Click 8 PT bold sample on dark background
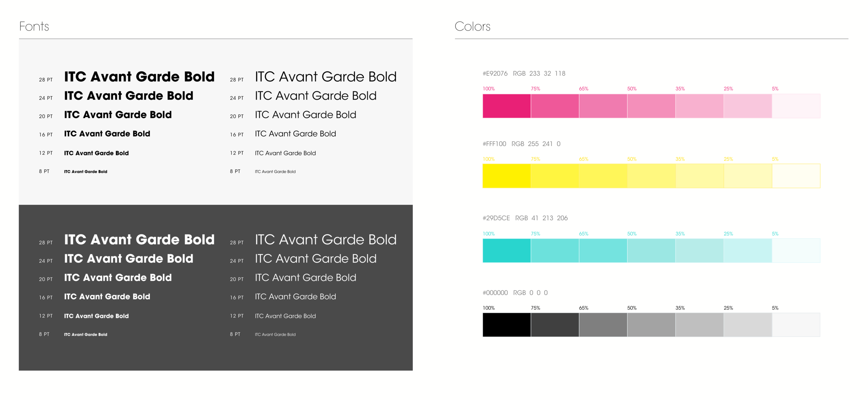Screen dimensions: 868x400 tap(85, 335)
